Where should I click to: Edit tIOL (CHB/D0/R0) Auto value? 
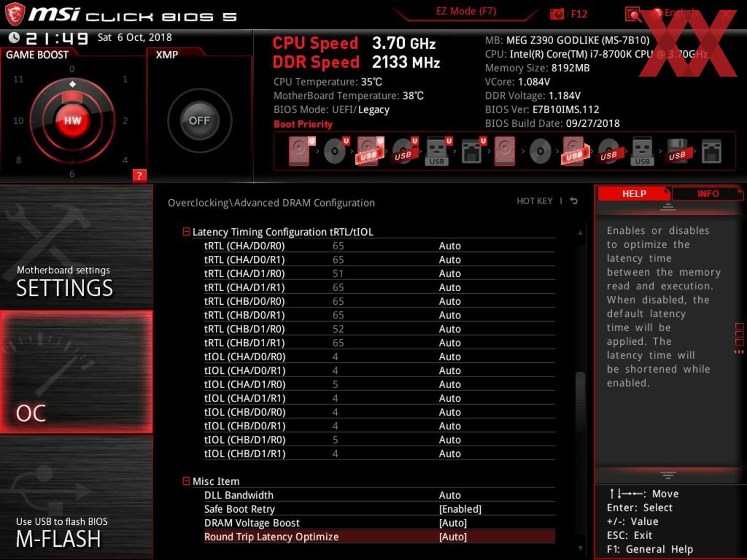[450, 412]
